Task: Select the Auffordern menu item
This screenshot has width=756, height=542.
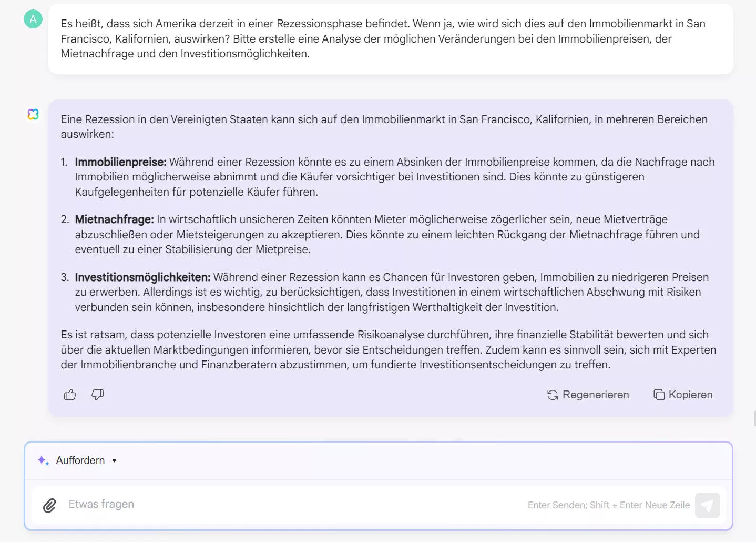Action: [x=80, y=460]
